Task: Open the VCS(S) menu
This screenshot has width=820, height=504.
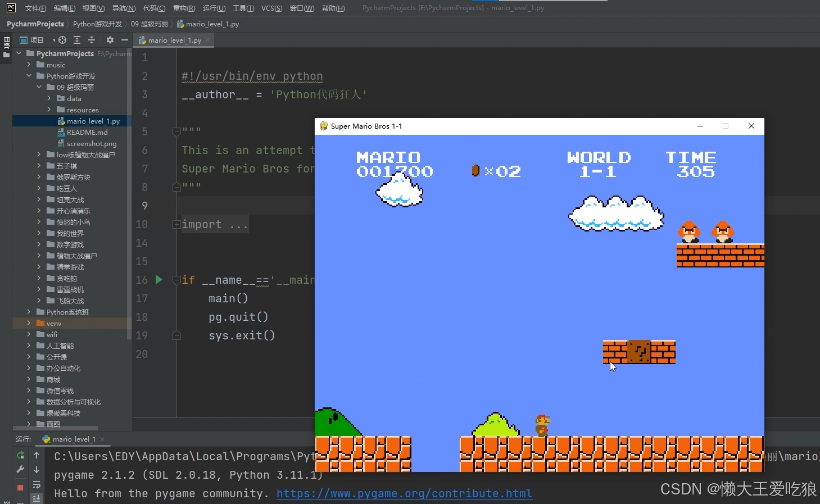Action: click(x=271, y=8)
